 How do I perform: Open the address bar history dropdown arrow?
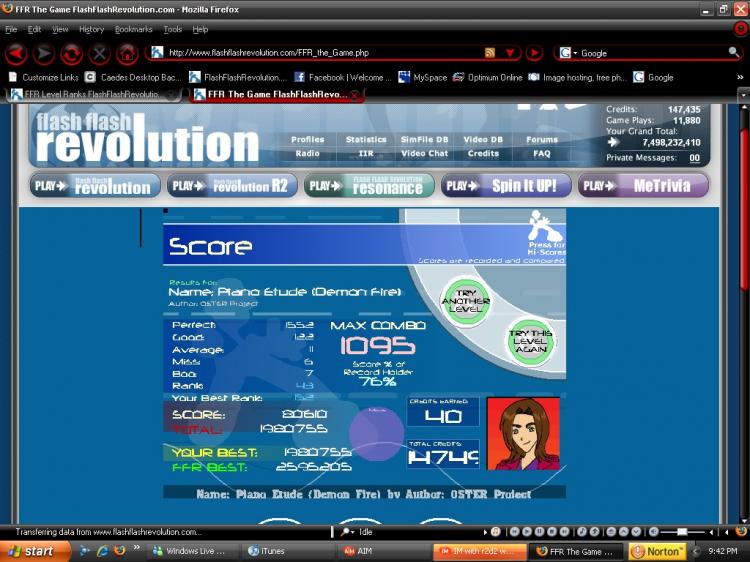click(510, 53)
